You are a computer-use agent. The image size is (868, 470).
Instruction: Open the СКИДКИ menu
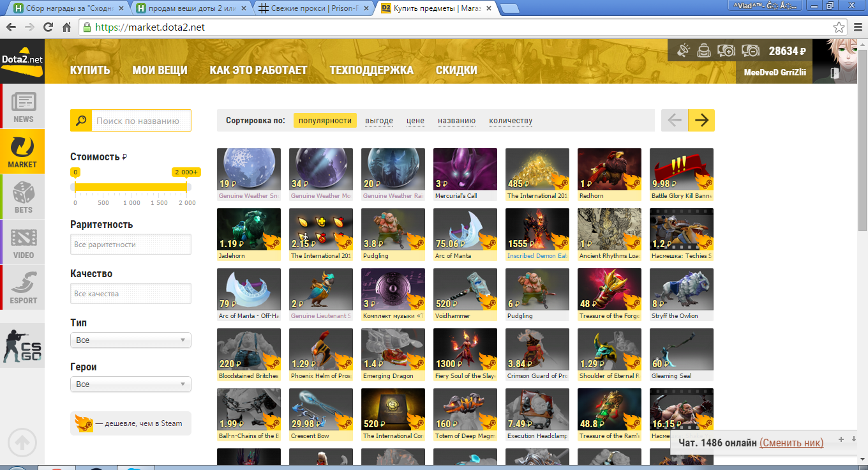[x=456, y=70]
